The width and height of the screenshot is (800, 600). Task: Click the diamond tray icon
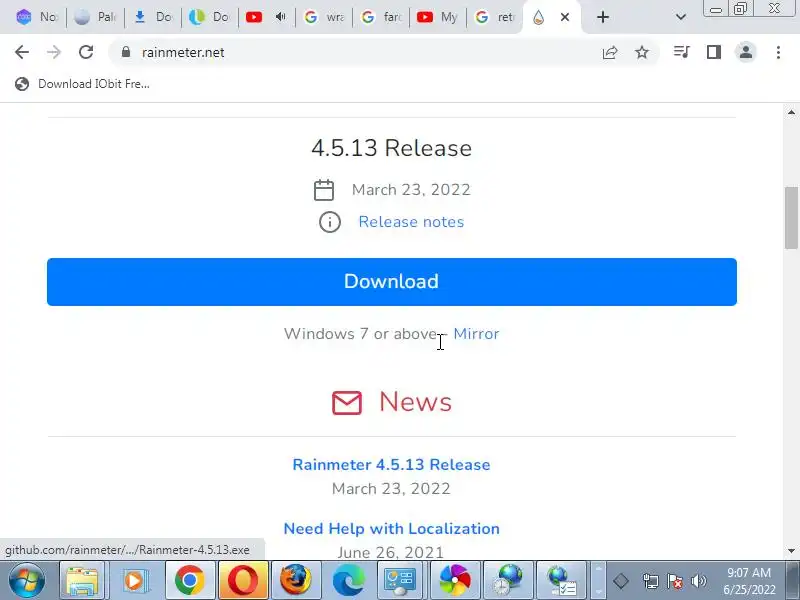[x=621, y=581]
